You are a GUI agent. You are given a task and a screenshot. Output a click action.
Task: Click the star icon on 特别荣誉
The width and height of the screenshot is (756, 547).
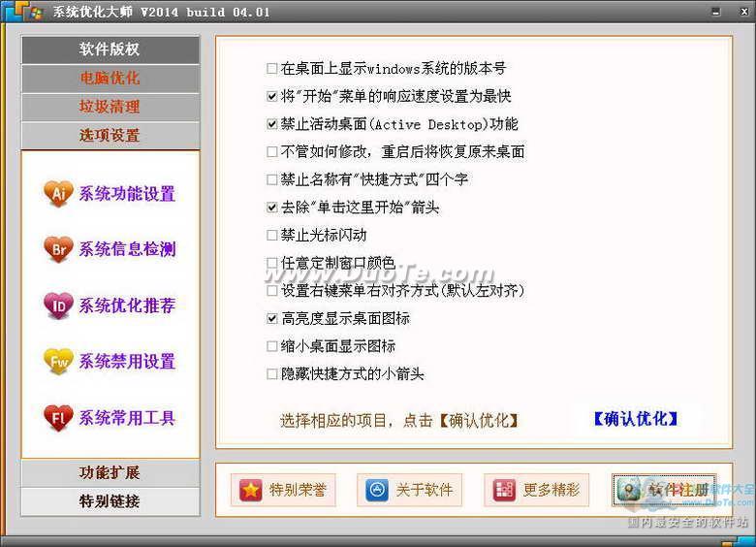pyautogui.click(x=251, y=491)
